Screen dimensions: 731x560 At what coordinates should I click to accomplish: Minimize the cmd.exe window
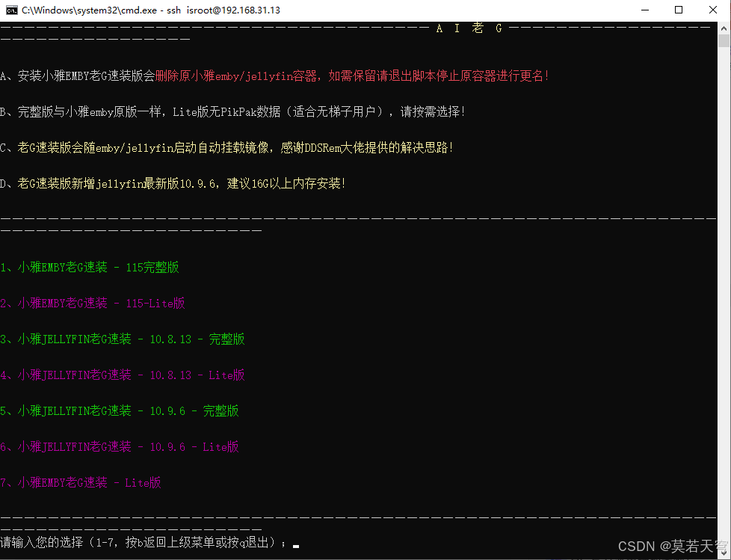pyautogui.click(x=645, y=10)
